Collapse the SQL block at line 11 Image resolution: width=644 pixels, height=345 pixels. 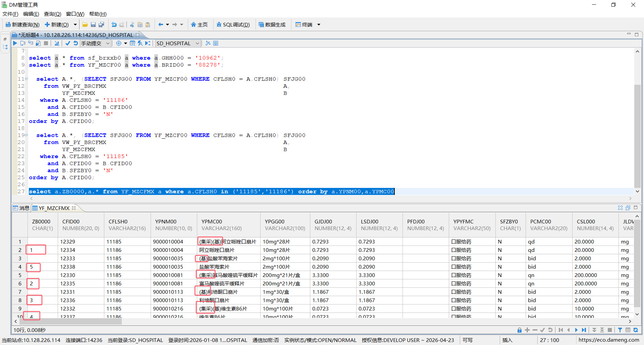(26, 79)
